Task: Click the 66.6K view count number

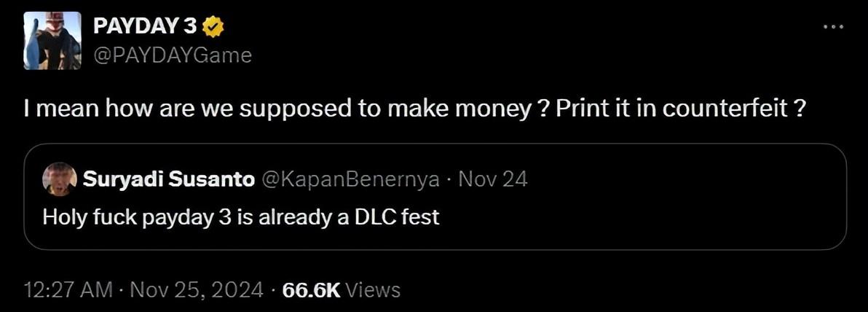Action: point(311,290)
